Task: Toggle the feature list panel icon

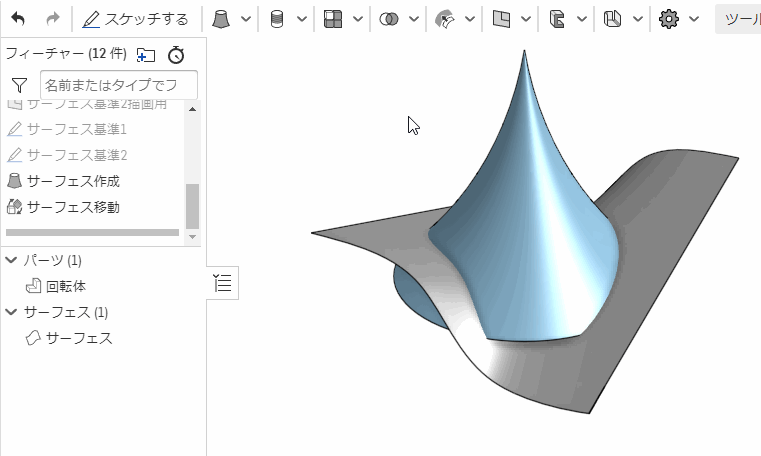Action: (x=222, y=284)
